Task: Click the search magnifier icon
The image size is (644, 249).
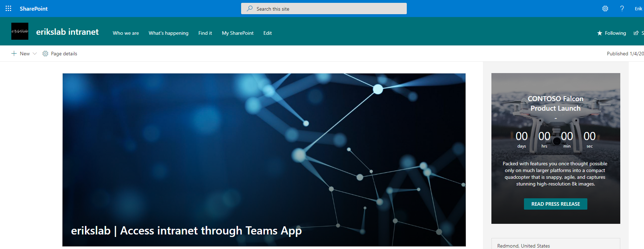Action: click(x=250, y=9)
